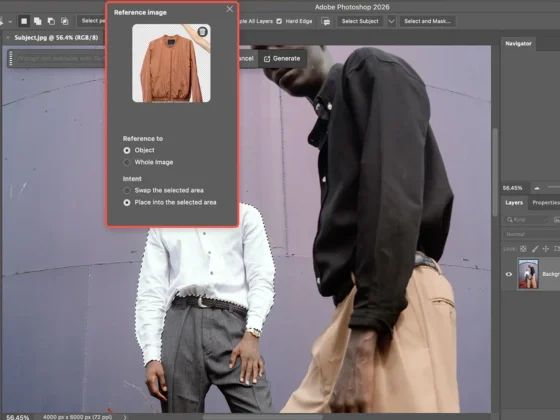
Task: Click the Lock transparent pixels icon
Action: point(523,249)
